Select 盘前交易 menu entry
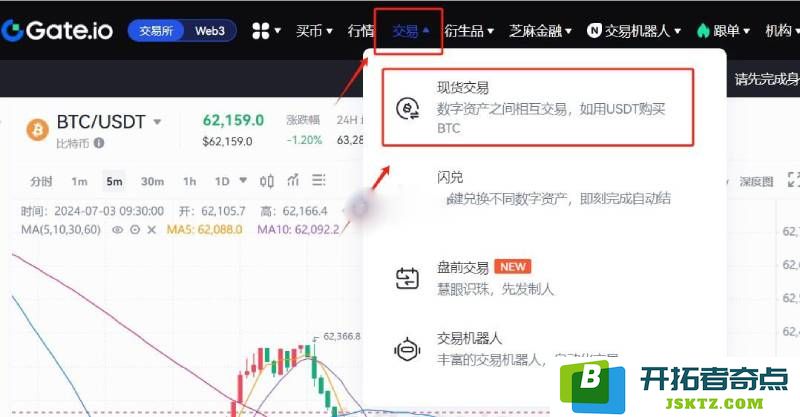 coord(538,278)
